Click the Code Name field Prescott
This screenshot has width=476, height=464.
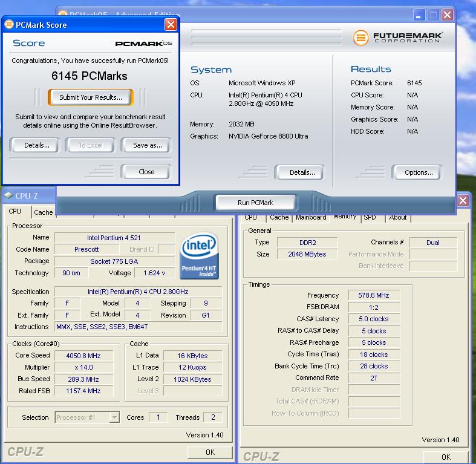tap(86, 249)
